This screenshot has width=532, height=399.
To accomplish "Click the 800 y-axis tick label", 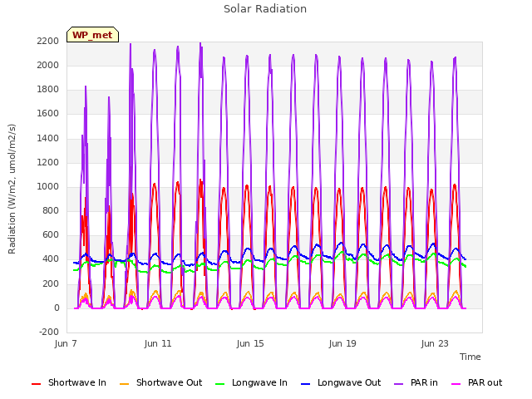I will coord(51,210).
